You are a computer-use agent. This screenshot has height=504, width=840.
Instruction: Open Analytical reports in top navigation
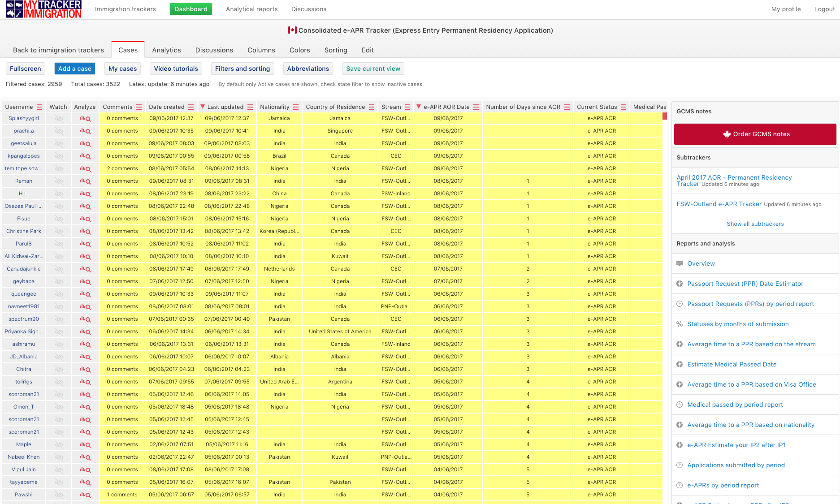click(x=251, y=9)
